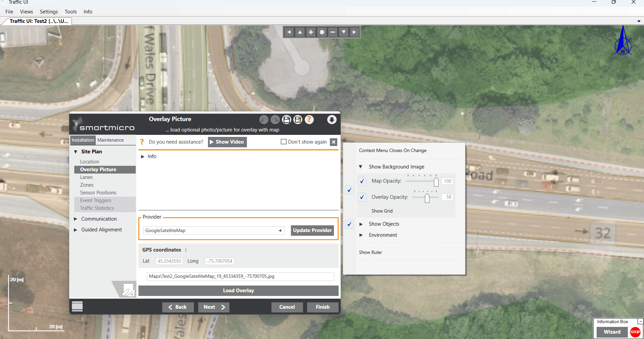The height and width of the screenshot is (339, 644).
Task: Open the GoogleSatelliteMap provider dropdown
Action: (x=280, y=230)
